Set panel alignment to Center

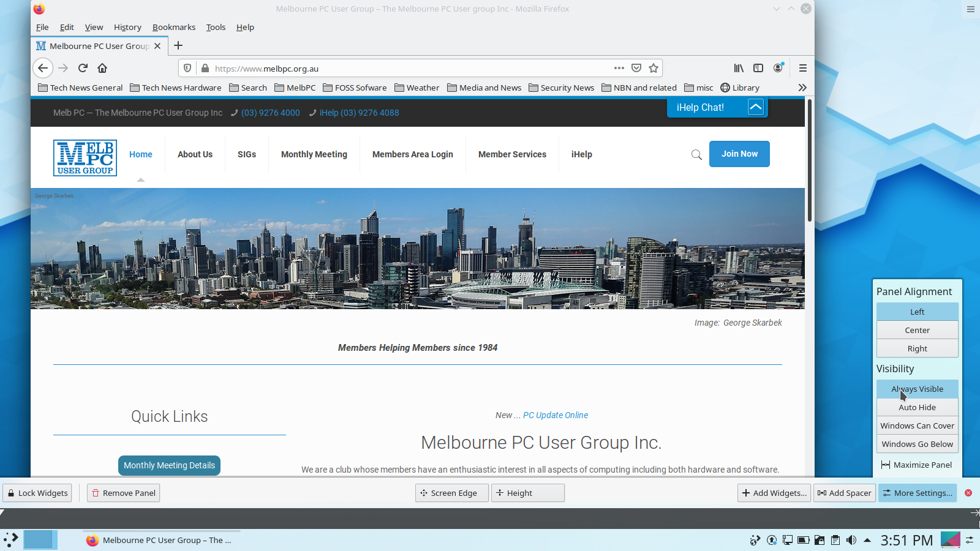click(x=917, y=330)
